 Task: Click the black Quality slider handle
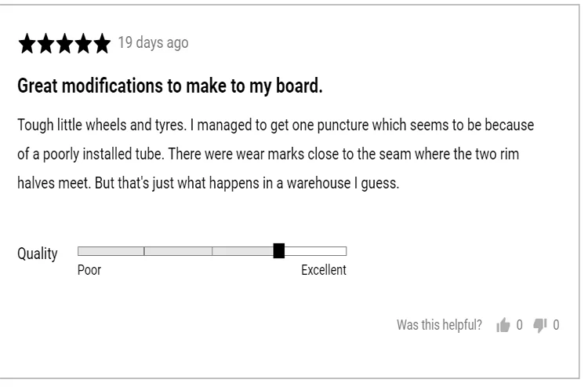click(278, 251)
